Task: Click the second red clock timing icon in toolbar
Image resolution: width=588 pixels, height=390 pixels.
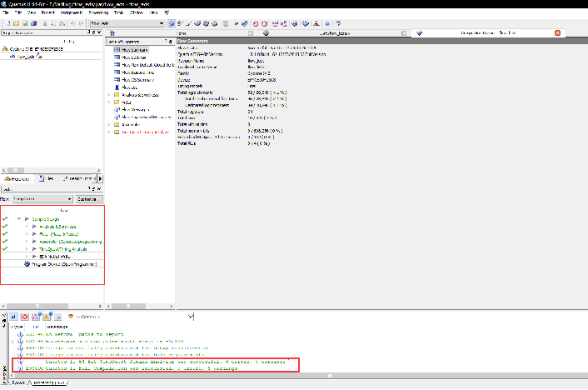Action: (264, 23)
